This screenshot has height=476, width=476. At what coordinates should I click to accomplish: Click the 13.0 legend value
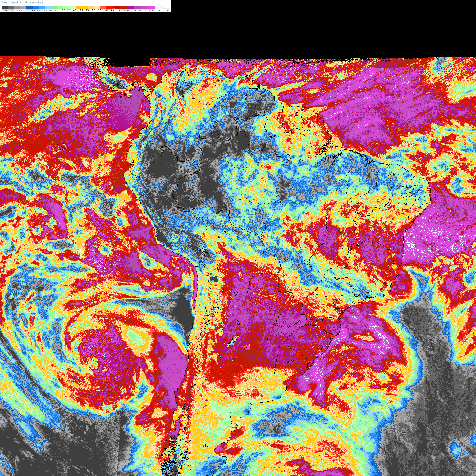(168, 10)
